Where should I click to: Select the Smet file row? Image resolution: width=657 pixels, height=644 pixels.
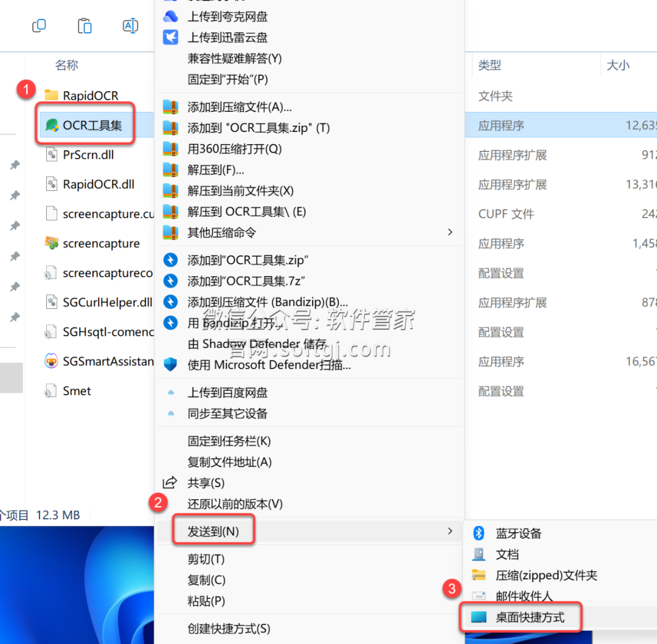tap(77, 390)
